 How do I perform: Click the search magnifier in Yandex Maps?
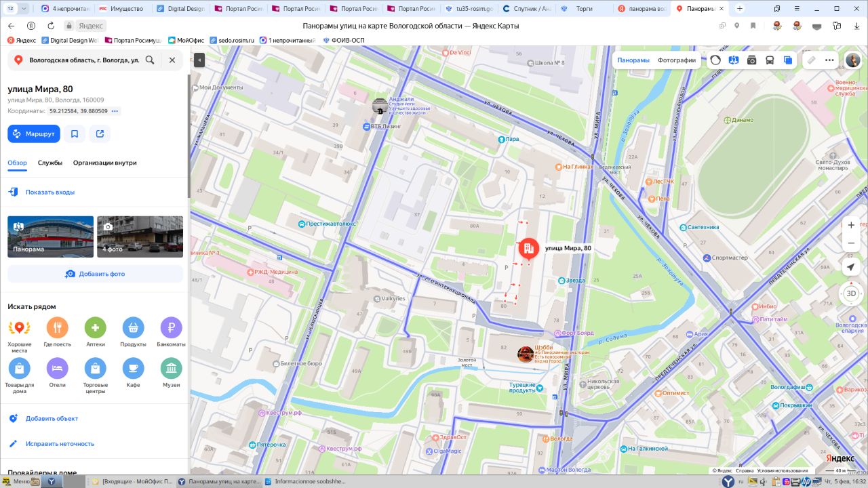tap(150, 60)
